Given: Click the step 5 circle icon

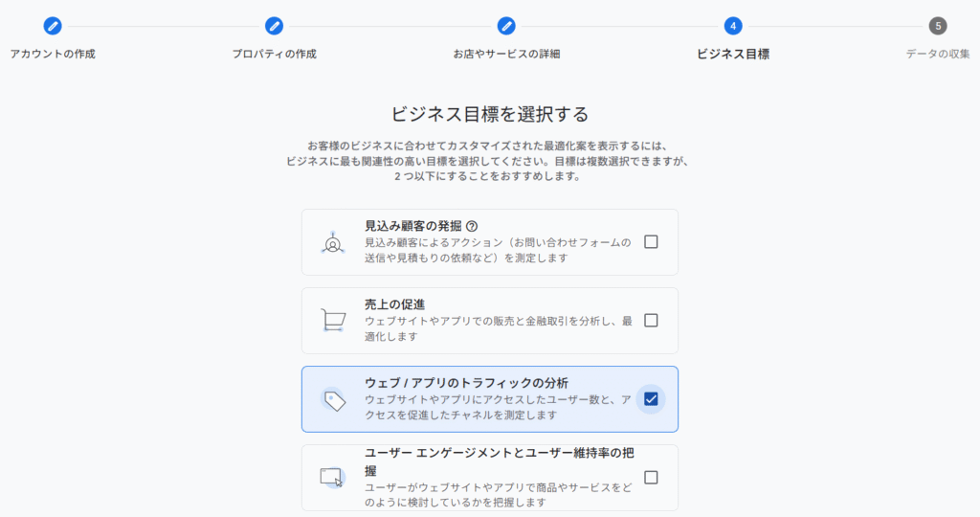Looking at the screenshot, I should click(938, 26).
